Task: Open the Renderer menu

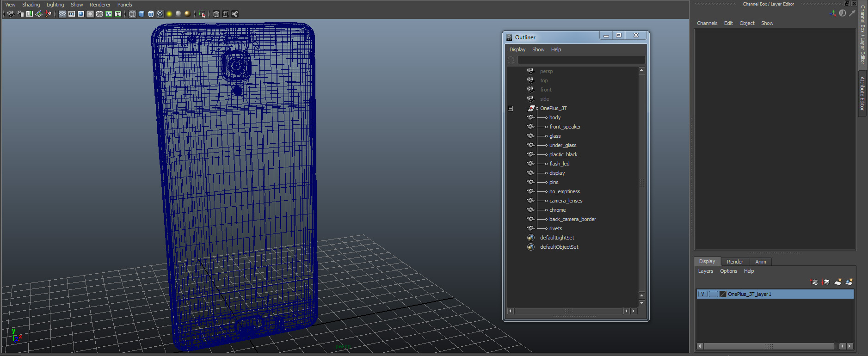Action: (x=100, y=5)
